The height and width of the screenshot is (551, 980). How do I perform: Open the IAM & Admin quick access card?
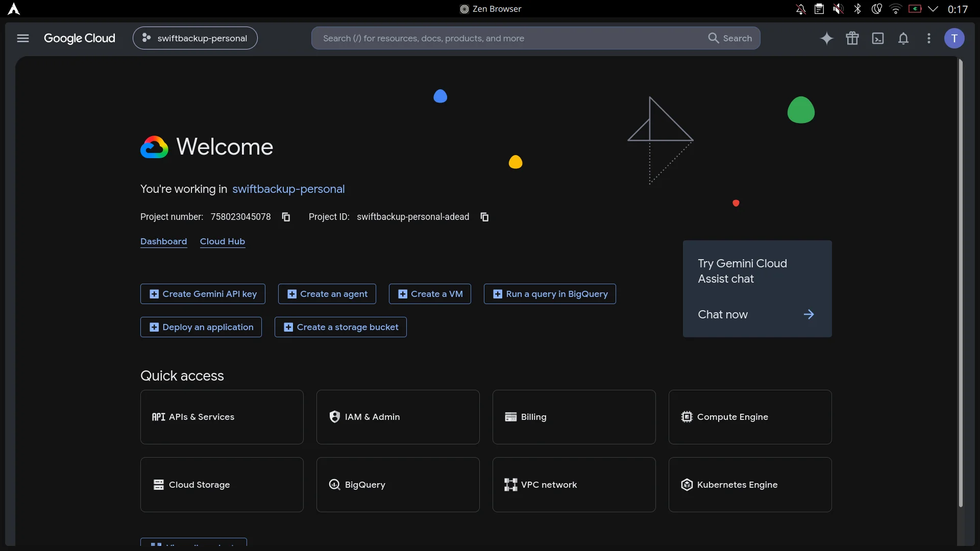[x=398, y=417]
